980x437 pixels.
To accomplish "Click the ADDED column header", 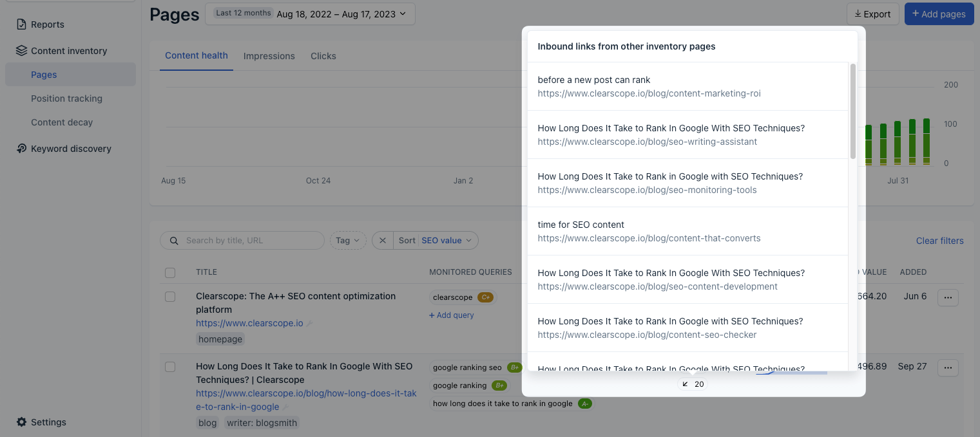I will click(x=913, y=272).
